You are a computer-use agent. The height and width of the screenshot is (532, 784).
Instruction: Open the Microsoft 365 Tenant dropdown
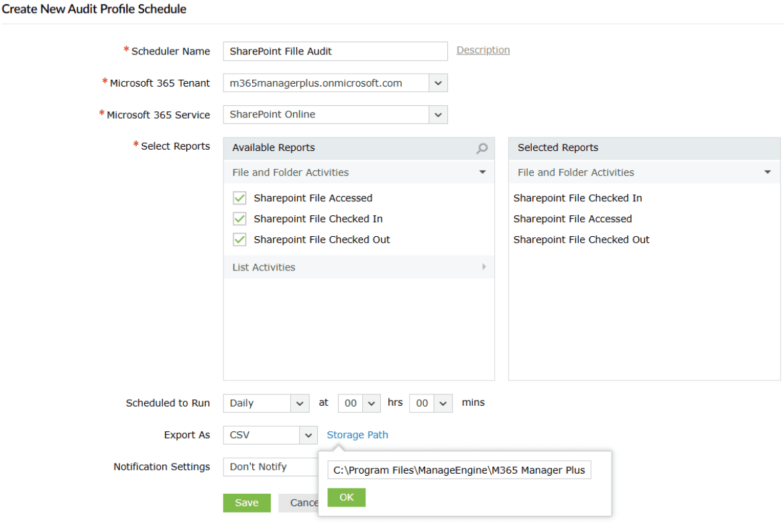click(x=438, y=83)
